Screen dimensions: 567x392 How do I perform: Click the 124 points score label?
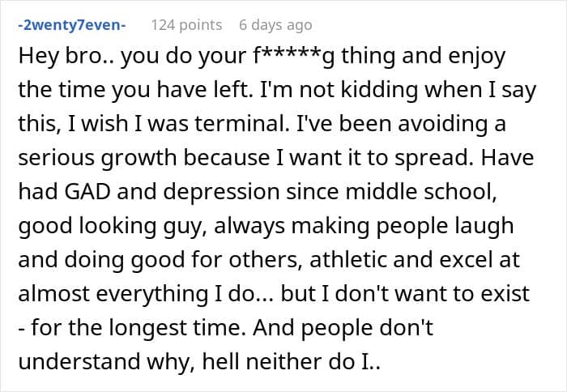tap(186, 25)
